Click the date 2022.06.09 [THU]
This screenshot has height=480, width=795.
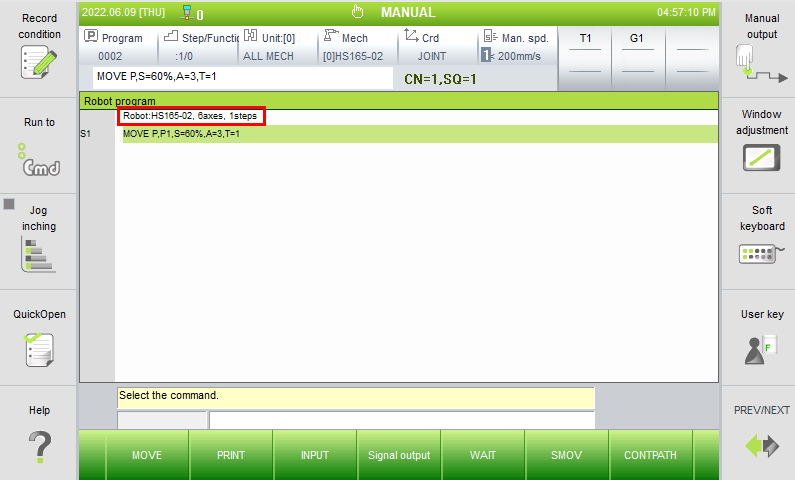coord(124,12)
